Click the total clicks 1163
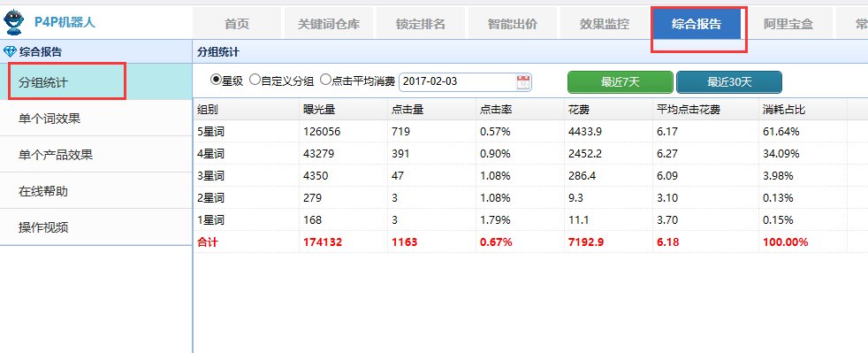868x353 pixels. 405,242
